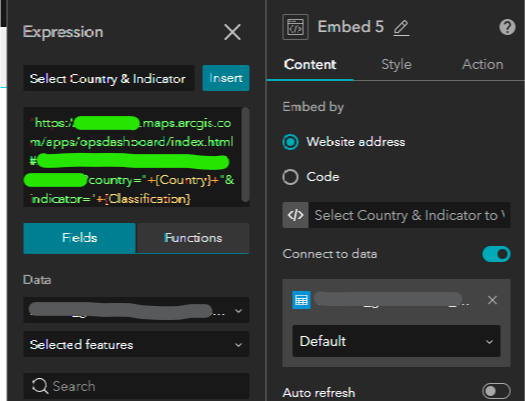The width and height of the screenshot is (525, 401).
Task: Click the Insert button
Action: pyautogui.click(x=226, y=78)
